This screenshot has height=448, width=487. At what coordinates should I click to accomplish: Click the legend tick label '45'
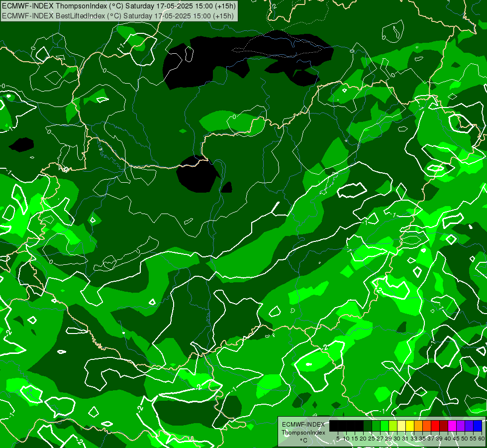pyautogui.click(x=456, y=439)
